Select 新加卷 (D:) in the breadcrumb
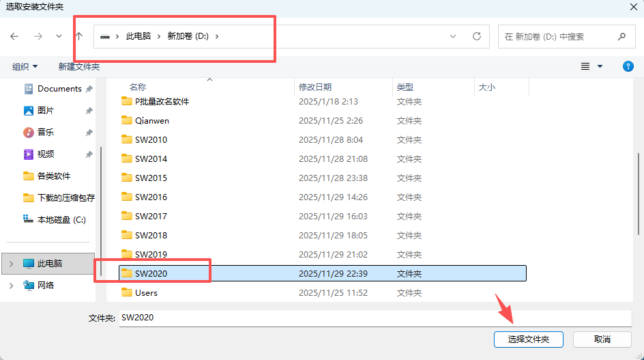 [188, 36]
